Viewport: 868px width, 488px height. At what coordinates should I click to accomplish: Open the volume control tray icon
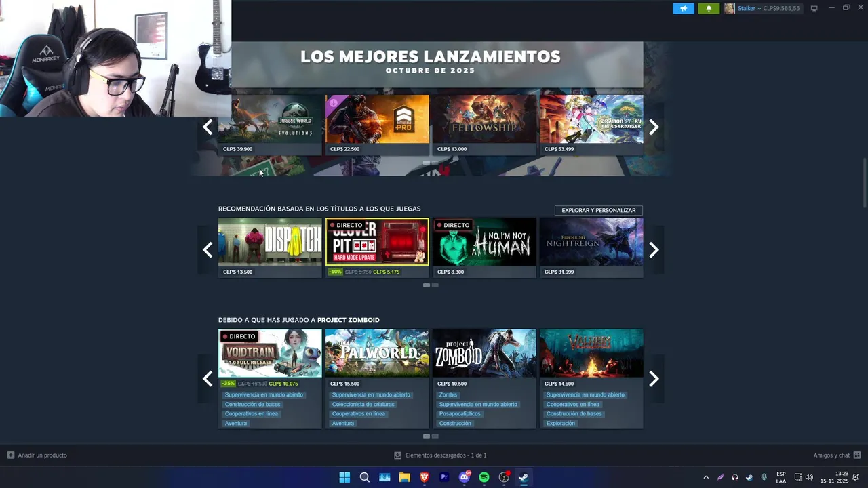(x=809, y=477)
